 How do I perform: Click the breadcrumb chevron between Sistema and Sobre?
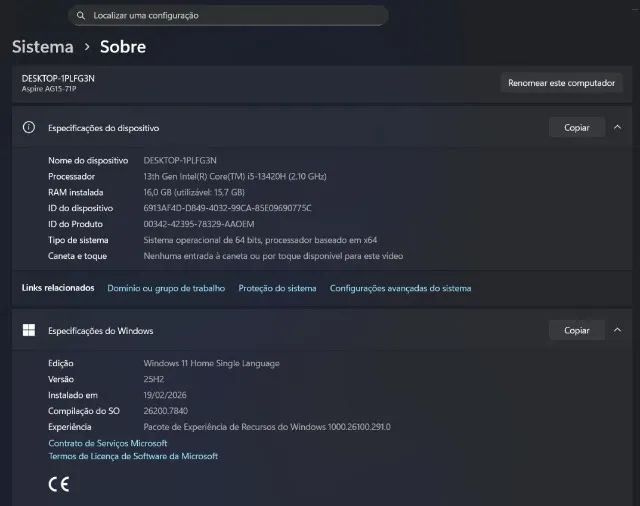tap(87, 47)
